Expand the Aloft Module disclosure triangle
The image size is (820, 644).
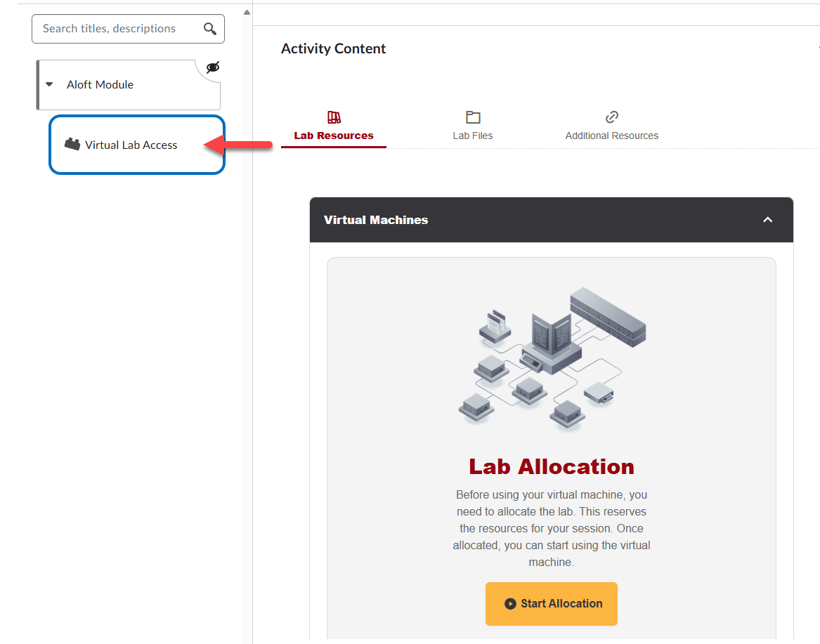pos(49,83)
